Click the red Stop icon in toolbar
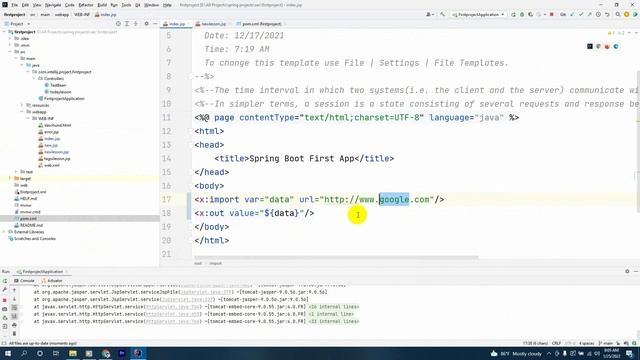This screenshot has width=640, height=360. click(x=551, y=14)
